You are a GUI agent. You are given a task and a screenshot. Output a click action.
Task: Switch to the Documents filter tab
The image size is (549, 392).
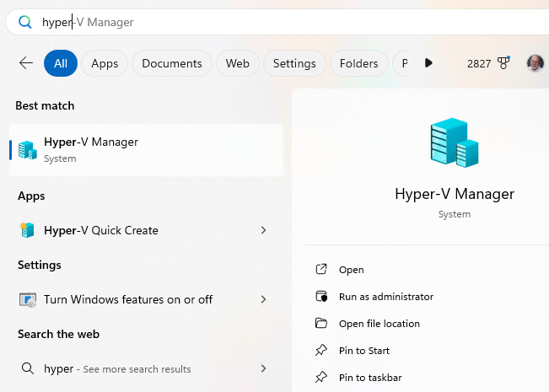[x=172, y=63]
